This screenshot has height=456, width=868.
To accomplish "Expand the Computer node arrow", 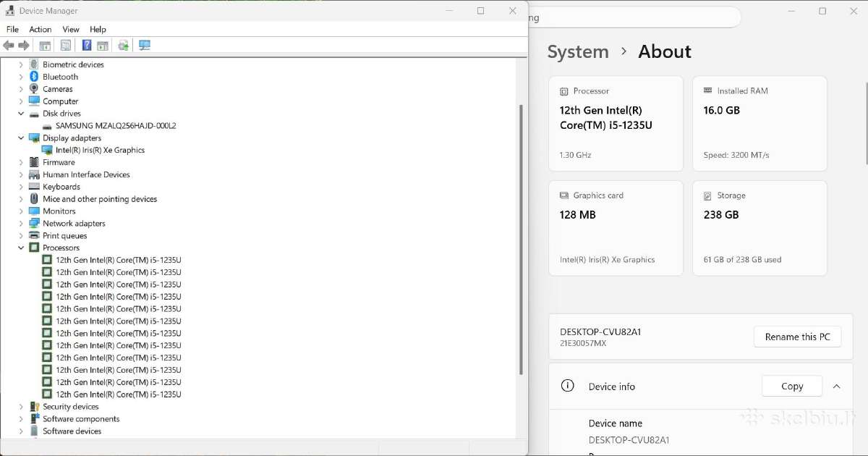I will pos(21,101).
